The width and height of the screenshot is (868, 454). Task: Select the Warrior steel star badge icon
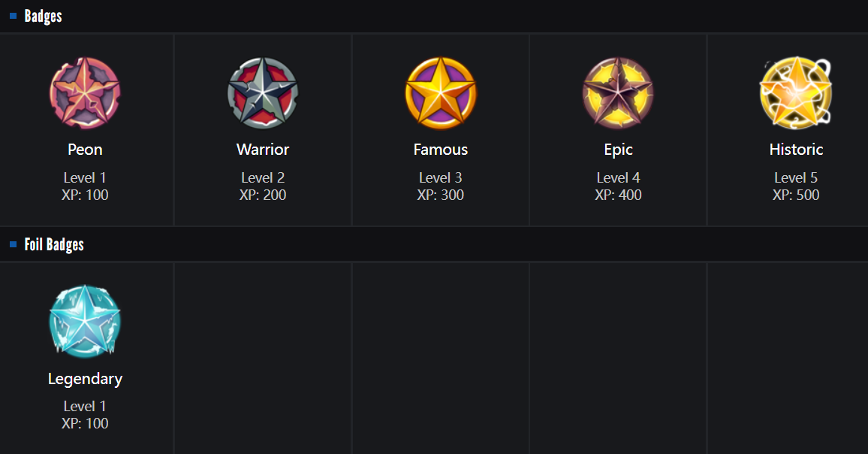pos(263,93)
